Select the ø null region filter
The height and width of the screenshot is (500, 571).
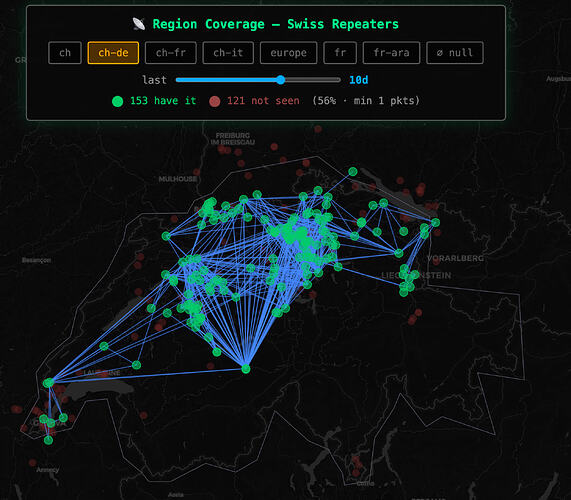(x=455, y=53)
